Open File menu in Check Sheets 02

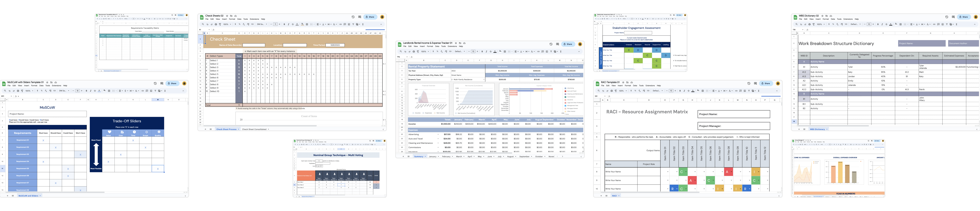pyautogui.click(x=207, y=19)
